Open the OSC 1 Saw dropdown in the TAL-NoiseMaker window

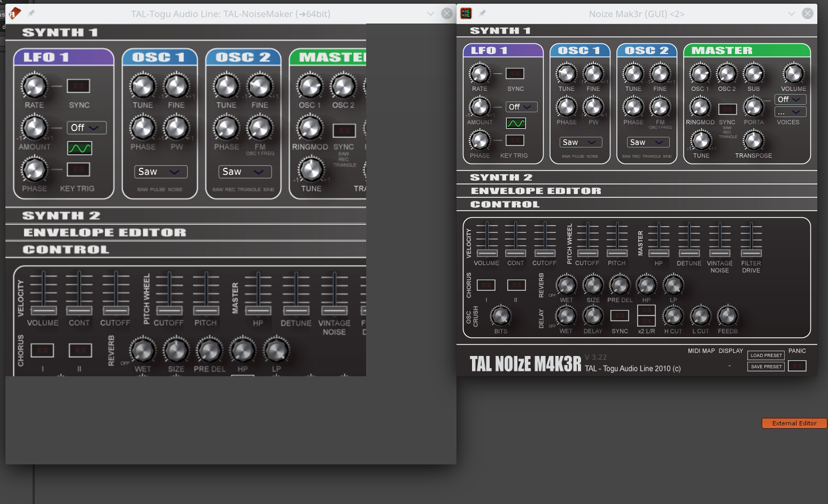(160, 172)
